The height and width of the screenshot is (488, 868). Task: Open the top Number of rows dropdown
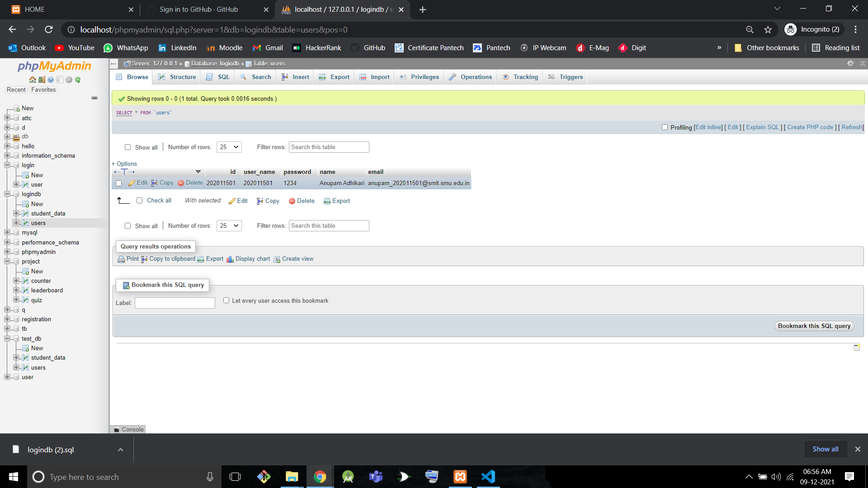coord(229,147)
